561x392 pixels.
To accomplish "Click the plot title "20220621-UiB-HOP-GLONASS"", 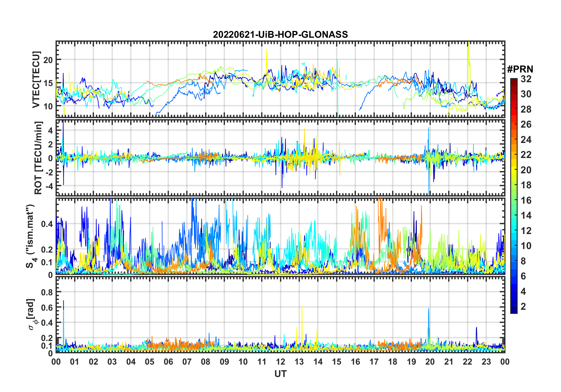I will tap(280, 34).
